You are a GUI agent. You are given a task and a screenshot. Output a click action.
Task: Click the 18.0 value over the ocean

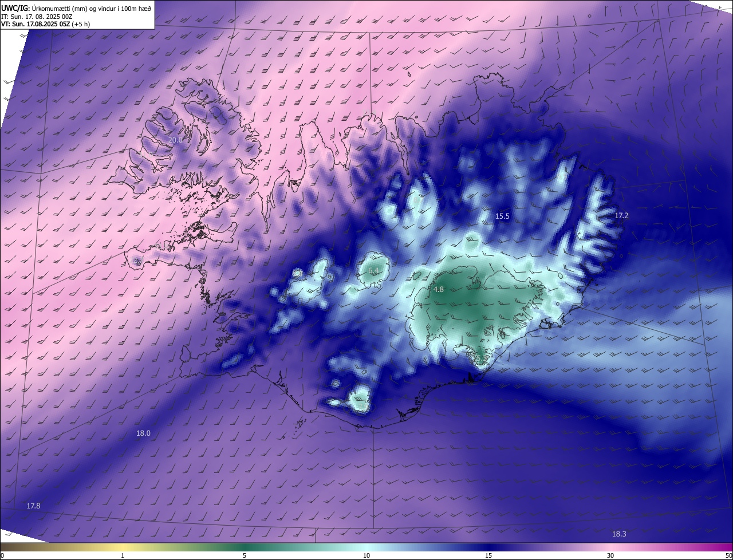[143, 433]
